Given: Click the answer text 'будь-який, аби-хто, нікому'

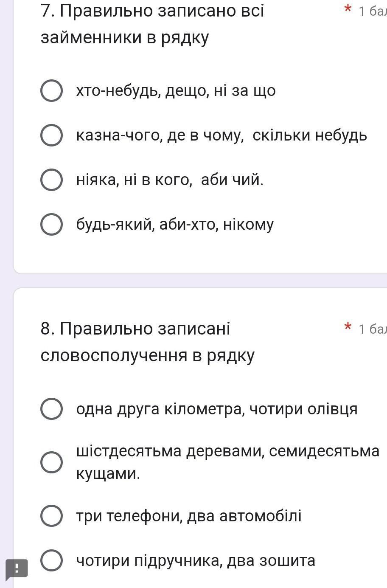Looking at the screenshot, I should [175, 225].
